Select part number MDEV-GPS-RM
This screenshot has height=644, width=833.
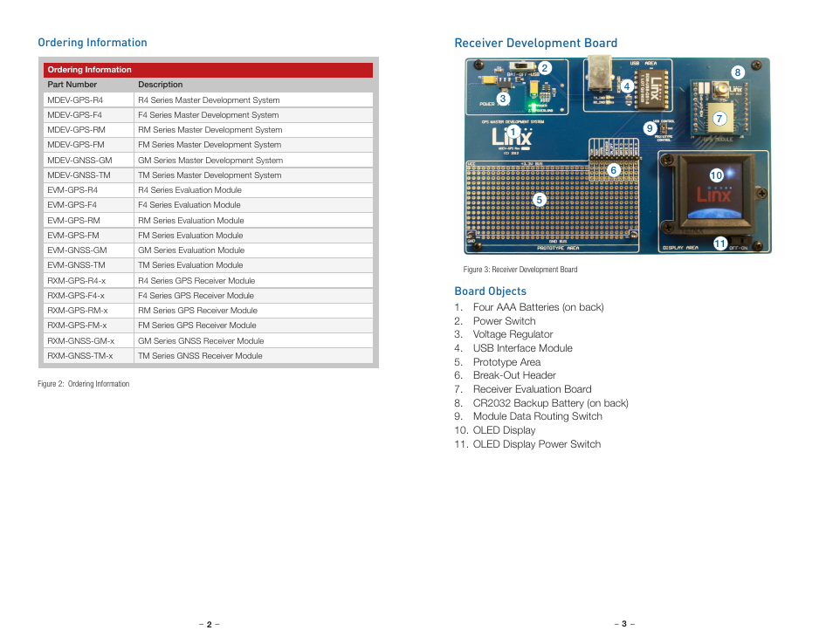[x=77, y=129]
